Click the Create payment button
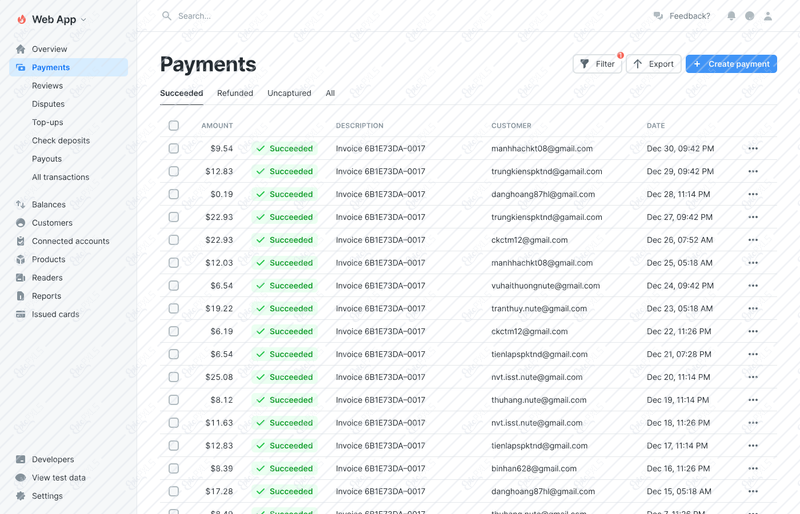Screen dimensions: 800x514 pyautogui.click(x=731, y=64)
